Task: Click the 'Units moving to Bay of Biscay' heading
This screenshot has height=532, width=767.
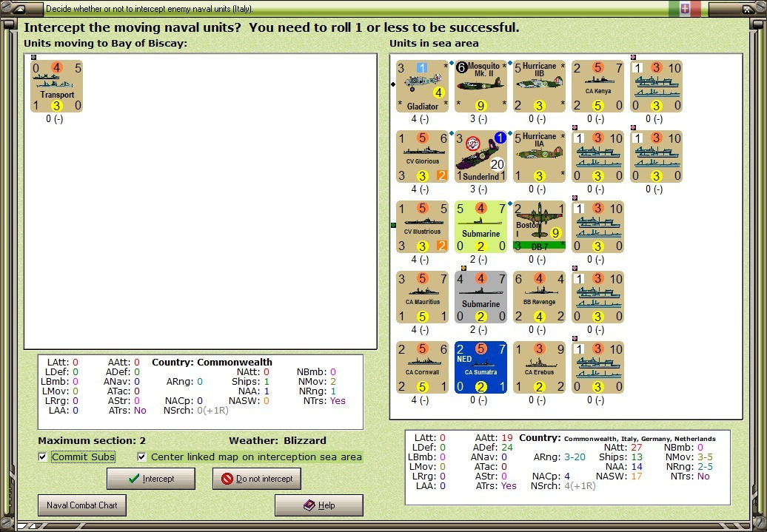Action: pos(105,44)
